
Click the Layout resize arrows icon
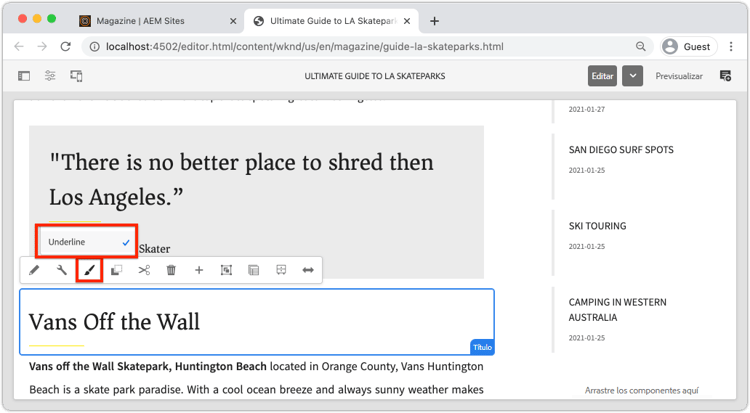coord(308,270)
